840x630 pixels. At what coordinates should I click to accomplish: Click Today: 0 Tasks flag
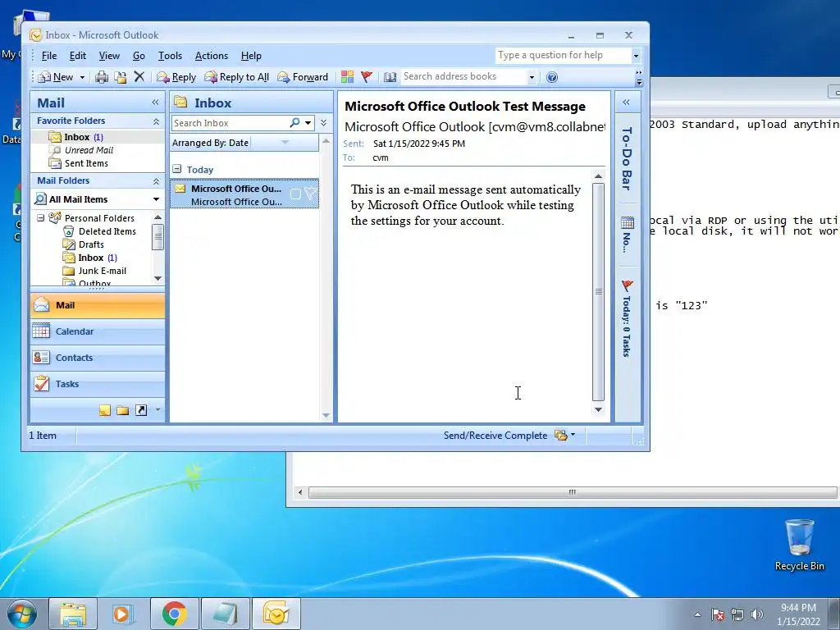[627, 285]
